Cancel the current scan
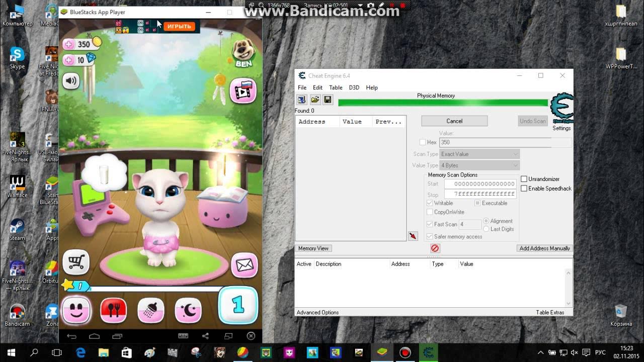Screen dimensions: 644x362 454,121
